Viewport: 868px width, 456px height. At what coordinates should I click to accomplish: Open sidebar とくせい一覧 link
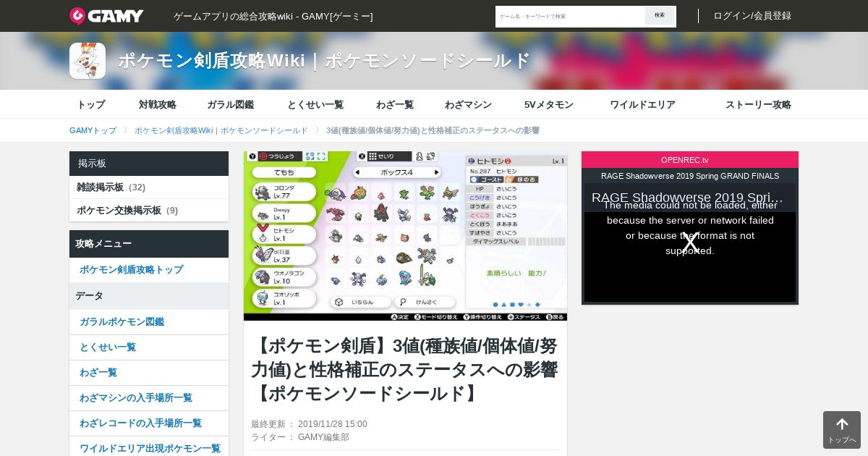coord(149,347)
